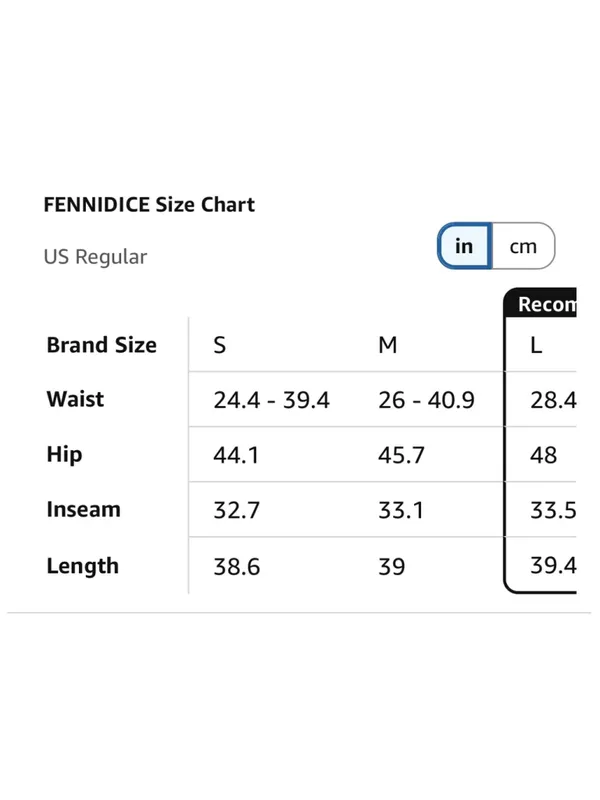
Task: Click the FENNIDICE Size Chart title
Action: (149, 205)
